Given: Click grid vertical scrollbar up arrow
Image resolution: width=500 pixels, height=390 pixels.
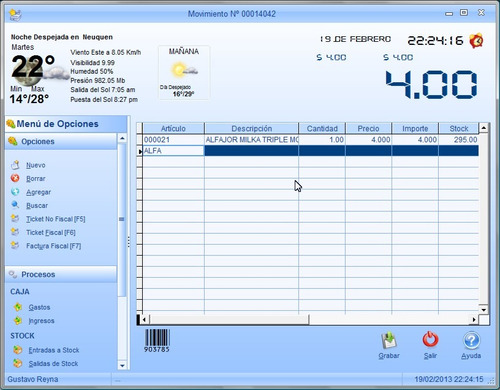Looking at the screenshot, I should (484, 128).
